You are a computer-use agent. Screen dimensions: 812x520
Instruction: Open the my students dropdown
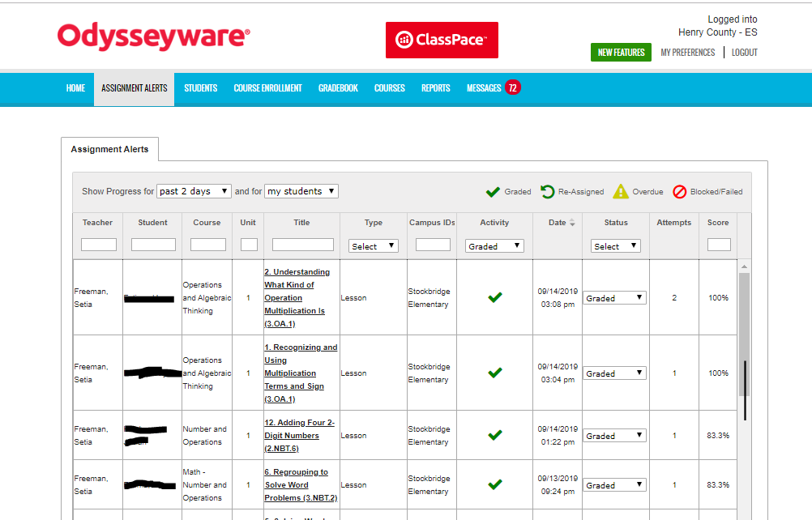(301, 191)
